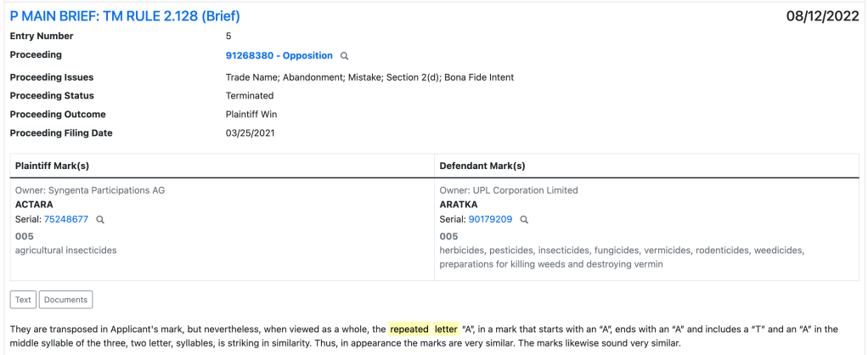Click the Plaintiff Win outcome value
Viewport: 868px width, 355px height.
click(x=251, y=115)
